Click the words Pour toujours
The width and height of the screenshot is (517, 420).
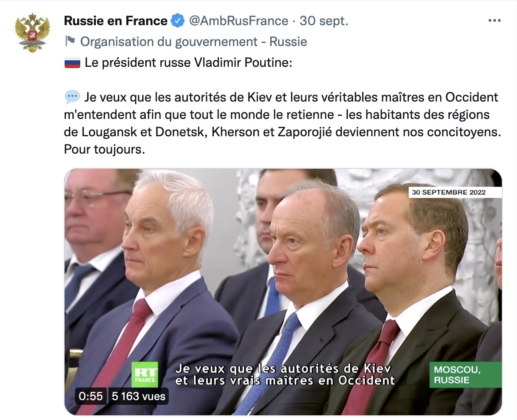tap(104, 150)
